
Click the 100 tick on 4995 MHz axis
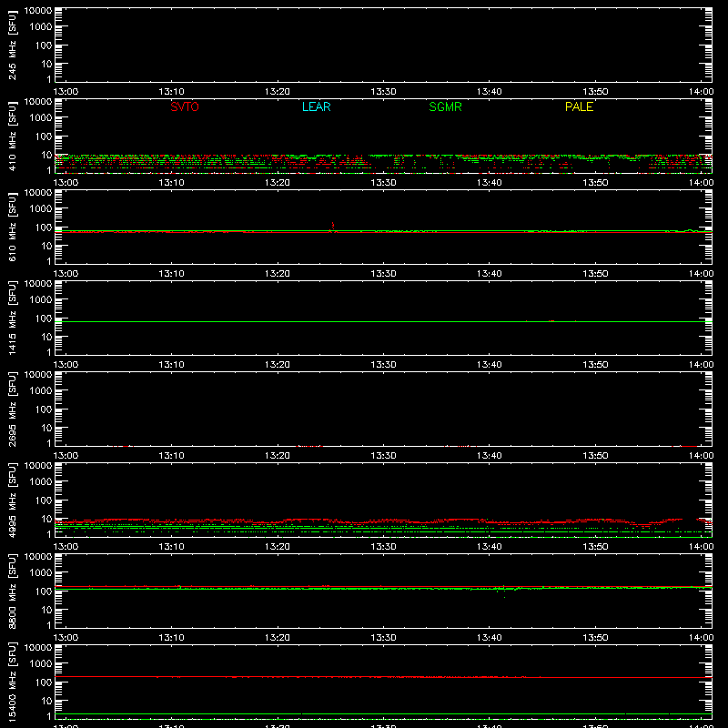tap(44, 500)
